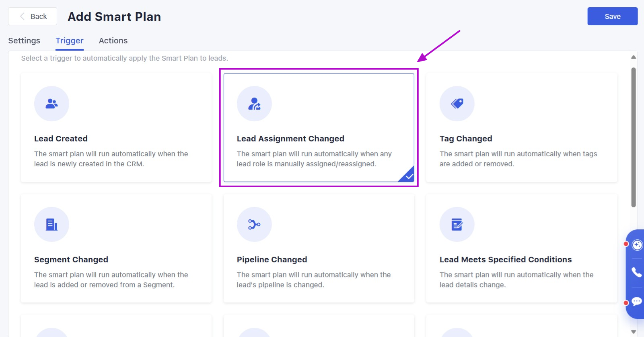The width and height of the screenshot is (644, 337).
Task: Open the chat messages side widget
Action: pyautogui.click(x=636, y=301)
